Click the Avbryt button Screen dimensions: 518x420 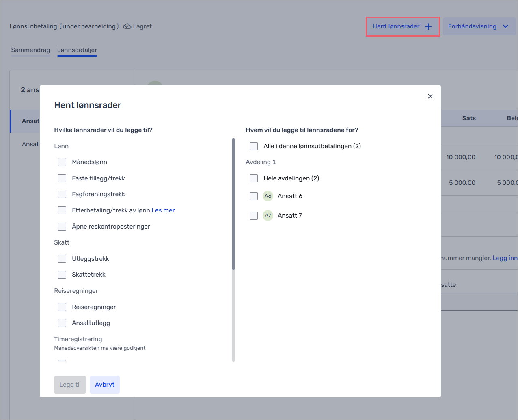(x=105, y=385)
